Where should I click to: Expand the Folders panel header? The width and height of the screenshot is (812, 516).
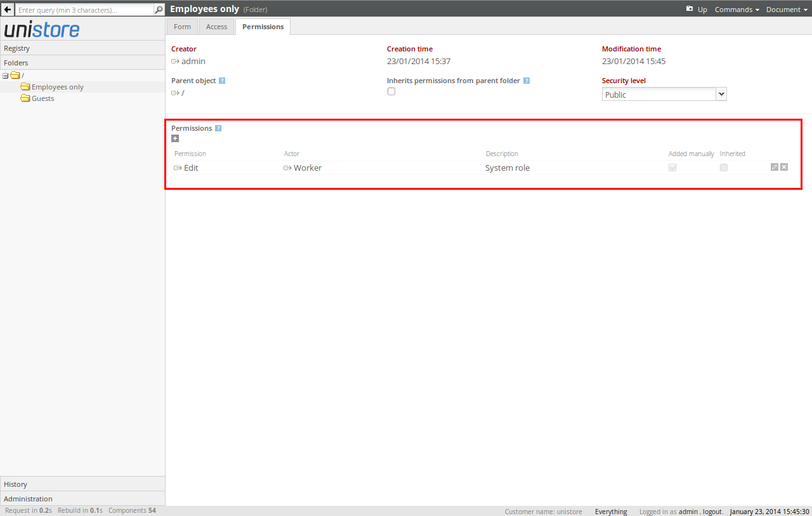coord(82,63)
